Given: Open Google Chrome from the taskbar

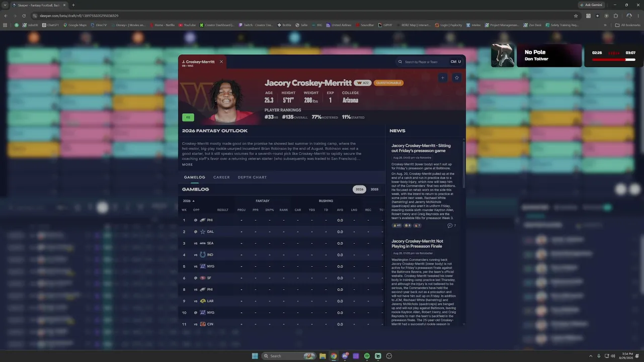Looking at the screenshot, I should click(334, 356).
